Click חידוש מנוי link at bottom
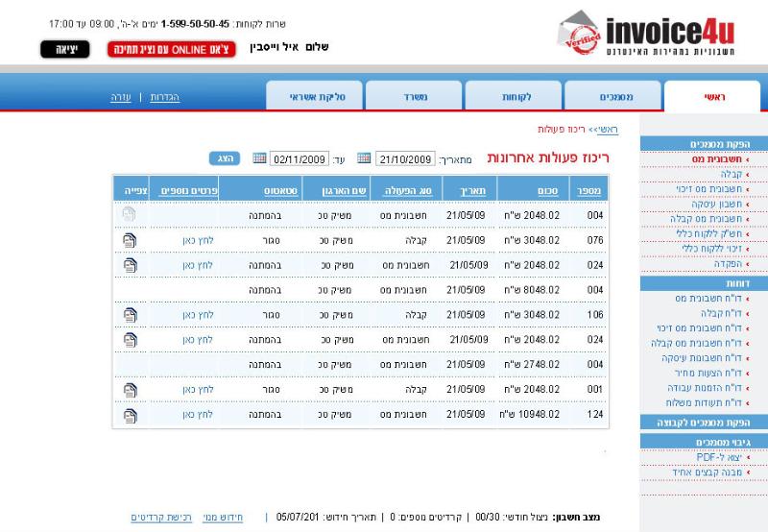This screenshot has width=768, height=532. [x=223, y=518]
